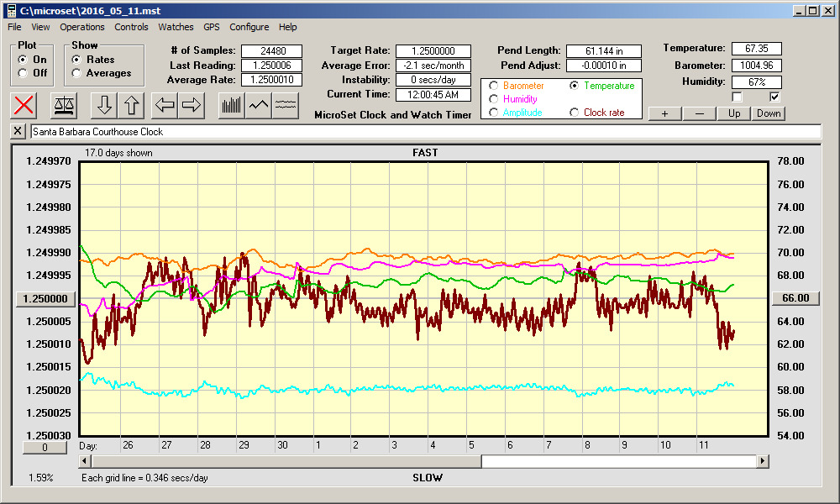Viewport: 840px width, 504px height.
Task: Select Show Rates radio button
Action: [76, 60]
